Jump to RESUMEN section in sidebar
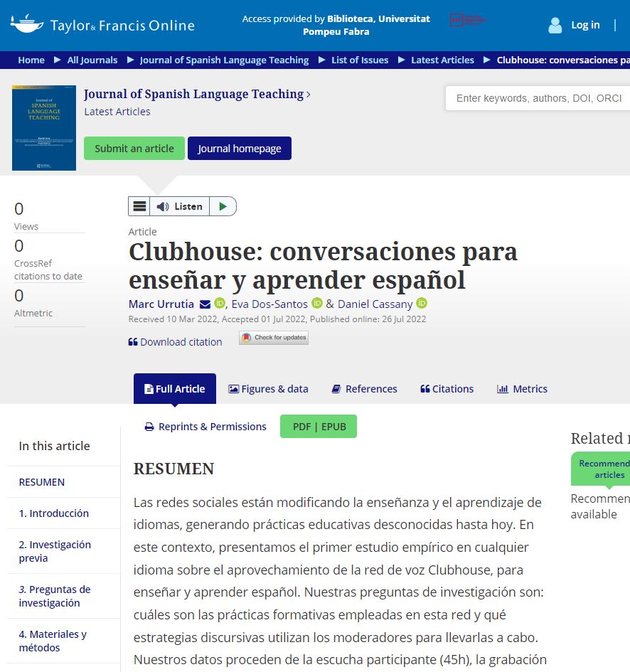 41,482
